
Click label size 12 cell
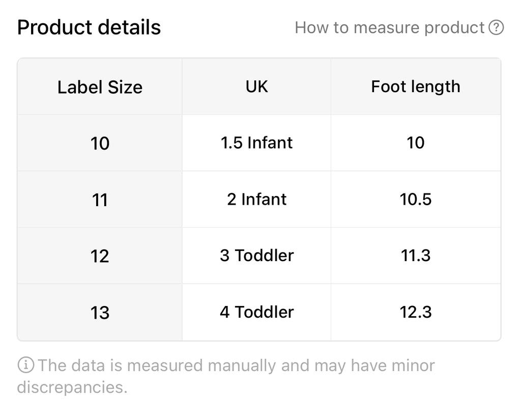pyautogui.click(x=100, y=256)
